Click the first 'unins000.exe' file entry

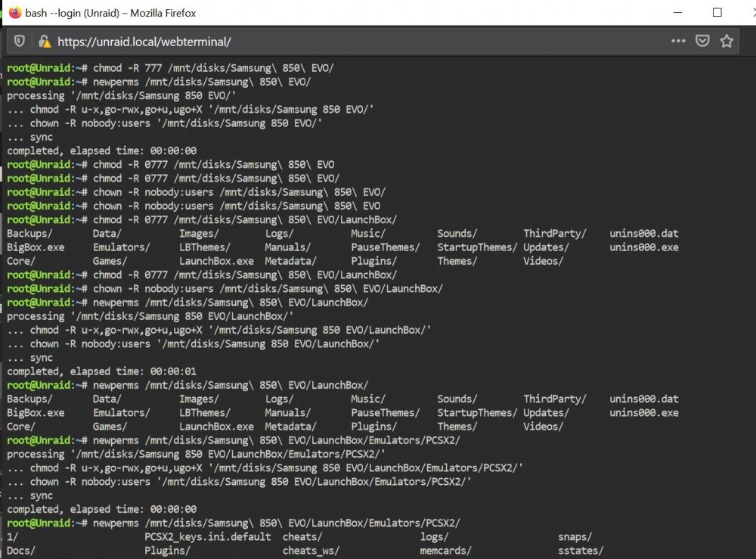(x=643, y=247)
